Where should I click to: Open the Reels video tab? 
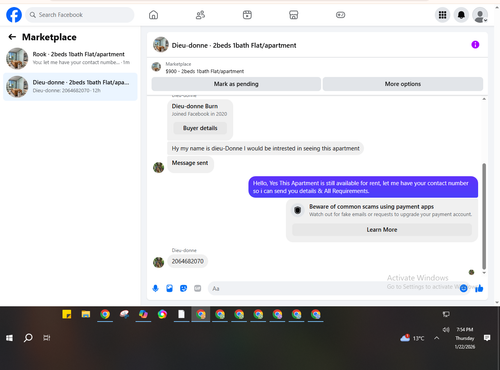(x=247, y=15)
